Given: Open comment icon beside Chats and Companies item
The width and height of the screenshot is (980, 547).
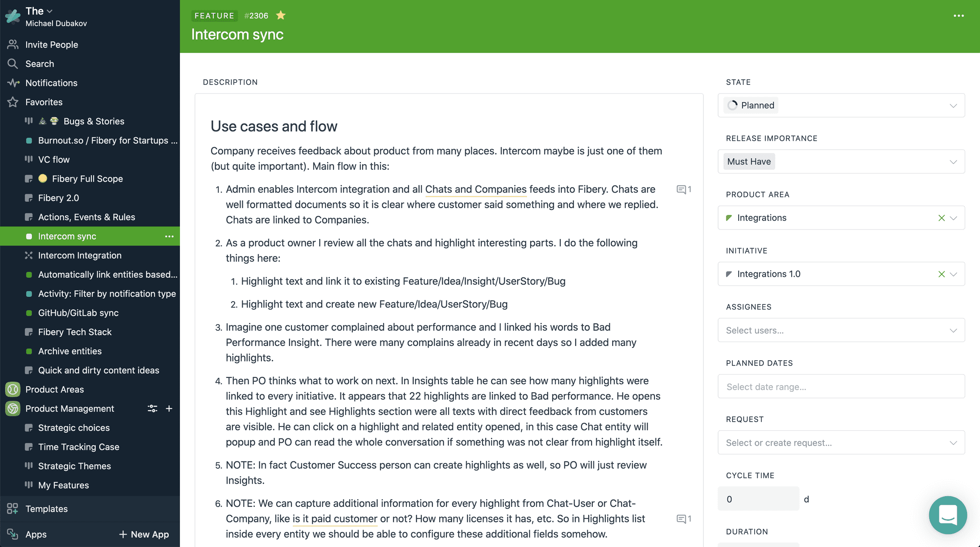Looking at the screenshot, I should click(683, 189).
